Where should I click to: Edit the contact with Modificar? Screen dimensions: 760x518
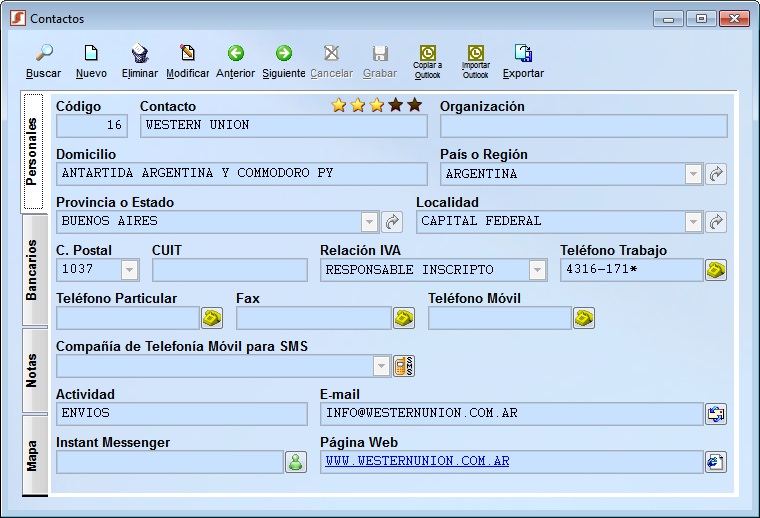coord(188,61)
